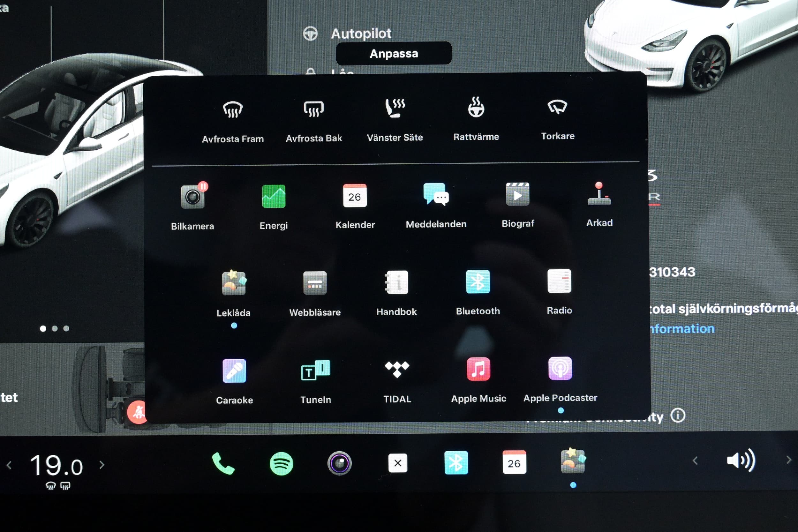The width and height of the screenshot is (798, 532).
Task: Toggle Avfrosta Fram front defrost
Action: (233, 121)
